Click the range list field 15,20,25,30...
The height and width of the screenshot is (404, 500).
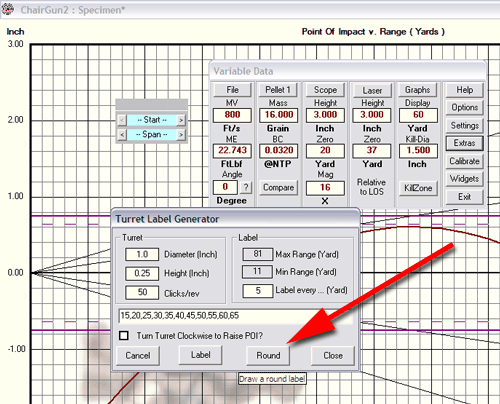(x=235, y=316)
